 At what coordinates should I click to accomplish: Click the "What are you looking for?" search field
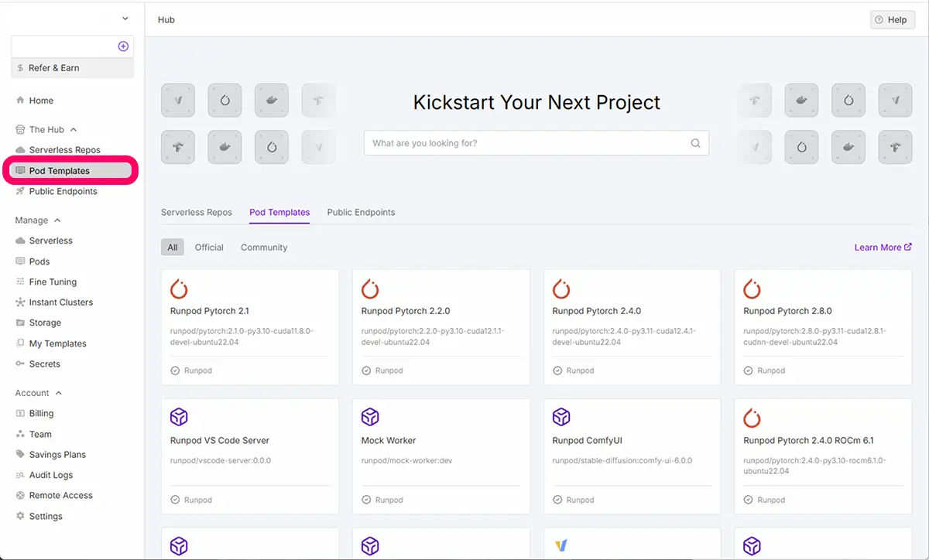[x=526, y=143]
